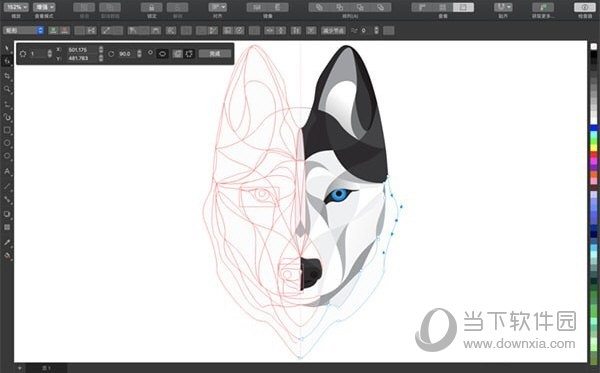The image size is (600, 373).
Task: Click the wolf's blue eye on canvas
Action: point(339,195)
